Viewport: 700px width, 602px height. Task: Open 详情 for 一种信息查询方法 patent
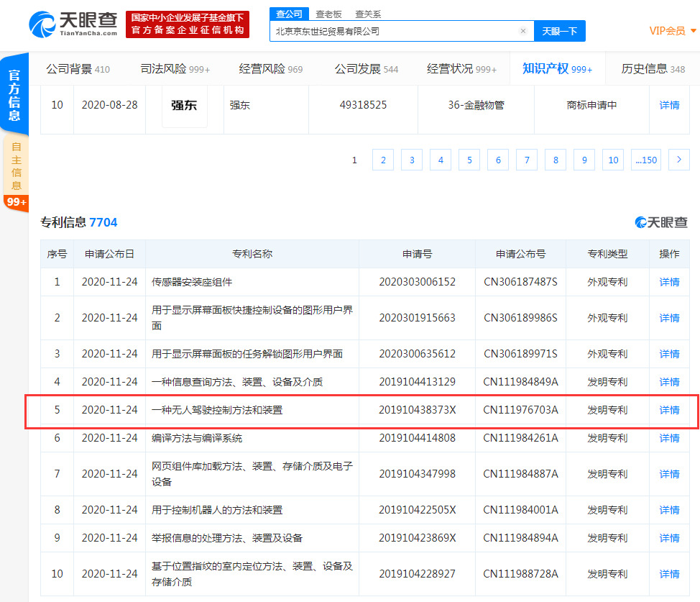tap(669, 382)
